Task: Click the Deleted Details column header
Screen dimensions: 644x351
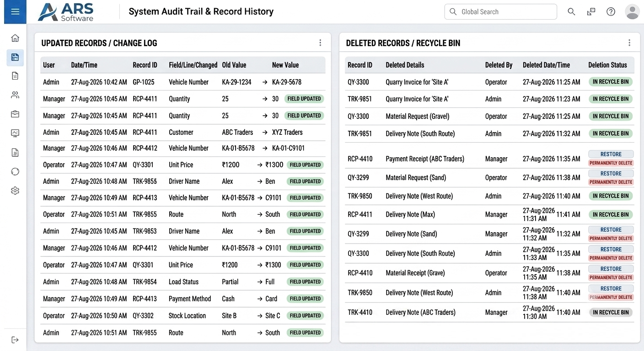Action: (x=405, y=65)
